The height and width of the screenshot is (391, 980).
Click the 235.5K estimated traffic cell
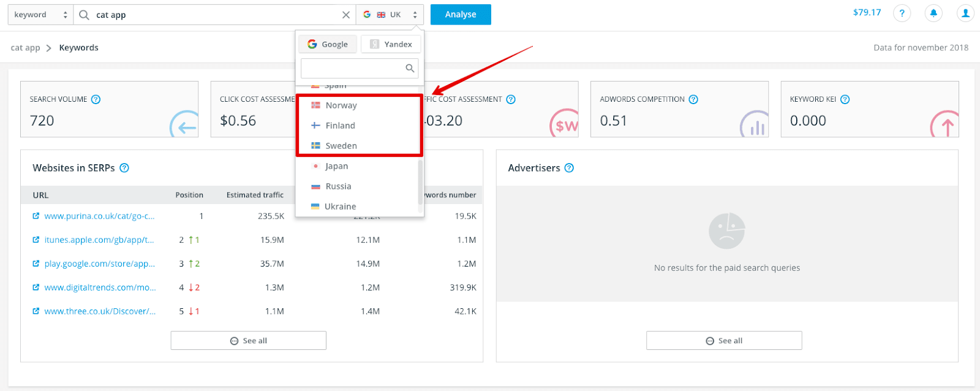(271, 216)
